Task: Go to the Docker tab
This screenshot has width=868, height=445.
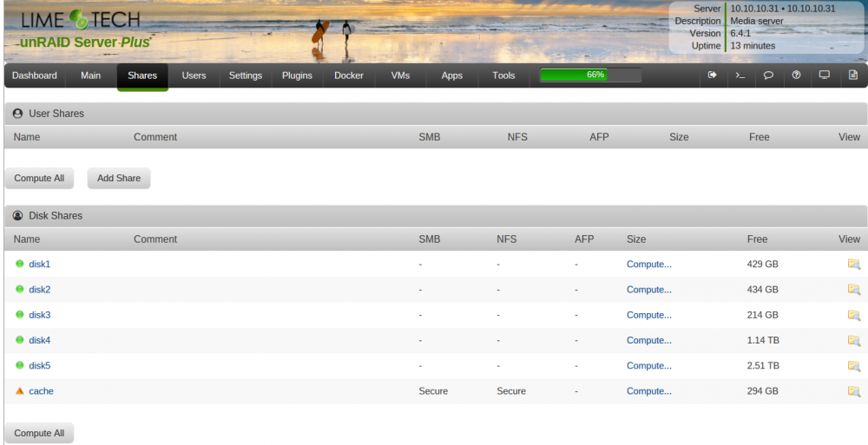Action: [349, 75]
